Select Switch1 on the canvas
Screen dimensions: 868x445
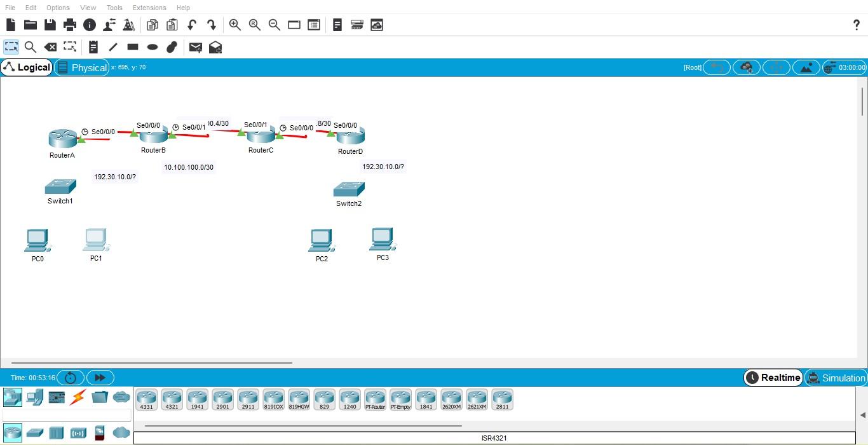click(60, 187)
